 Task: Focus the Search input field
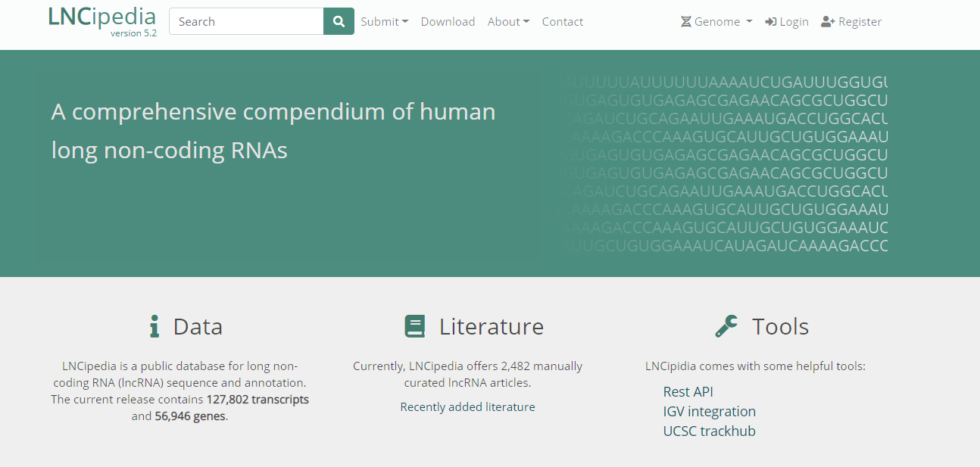click(246, 21)
